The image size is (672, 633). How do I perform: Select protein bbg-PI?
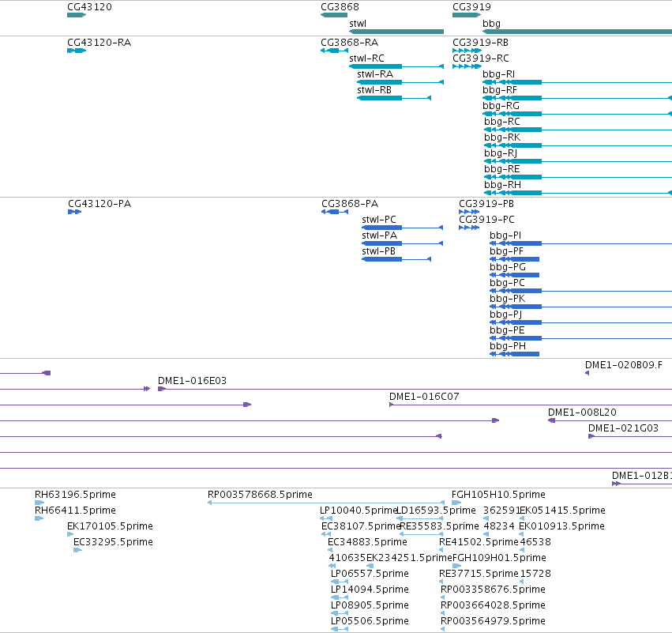(505, 235)
